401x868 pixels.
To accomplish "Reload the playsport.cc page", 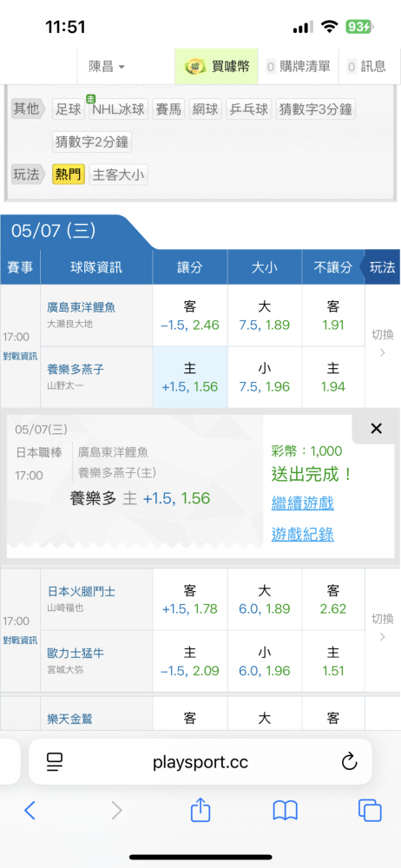I will (349, 762).
